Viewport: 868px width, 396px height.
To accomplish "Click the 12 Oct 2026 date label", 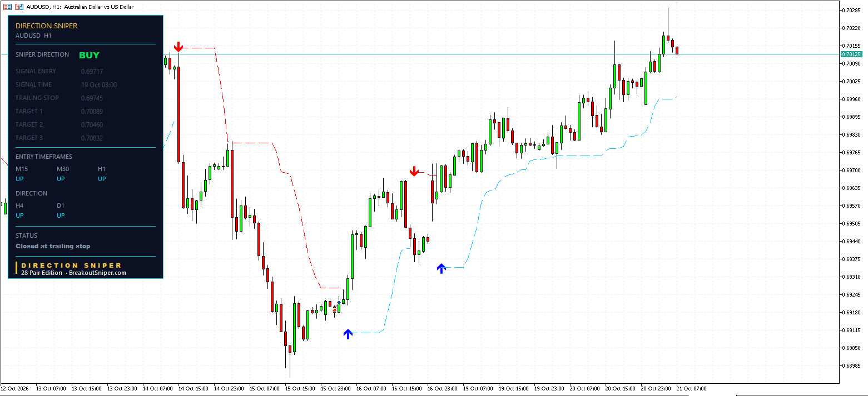I will (14, 389).
